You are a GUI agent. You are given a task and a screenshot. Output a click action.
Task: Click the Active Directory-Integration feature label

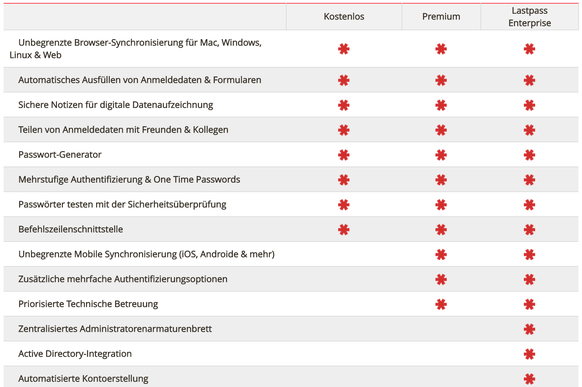75,354
